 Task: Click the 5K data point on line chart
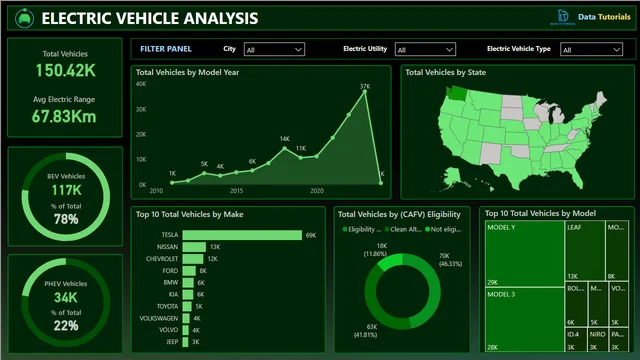click(x=204, y=173)
